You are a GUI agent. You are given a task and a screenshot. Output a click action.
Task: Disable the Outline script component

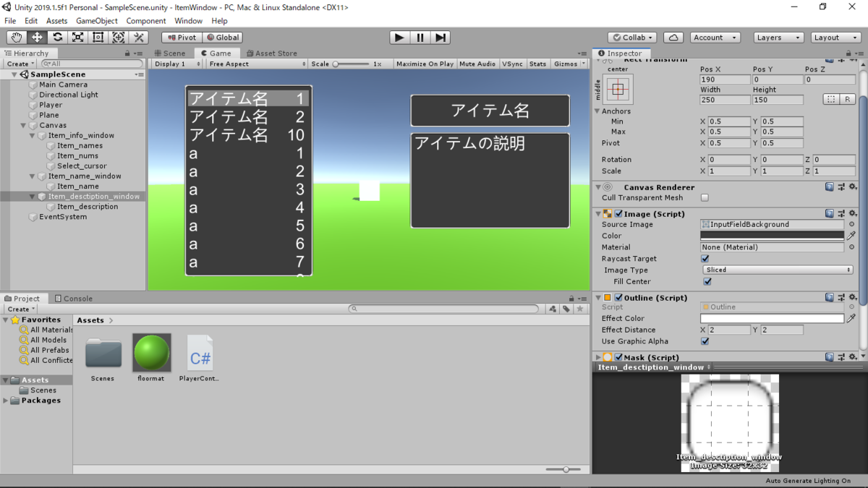tap(618, 298)
